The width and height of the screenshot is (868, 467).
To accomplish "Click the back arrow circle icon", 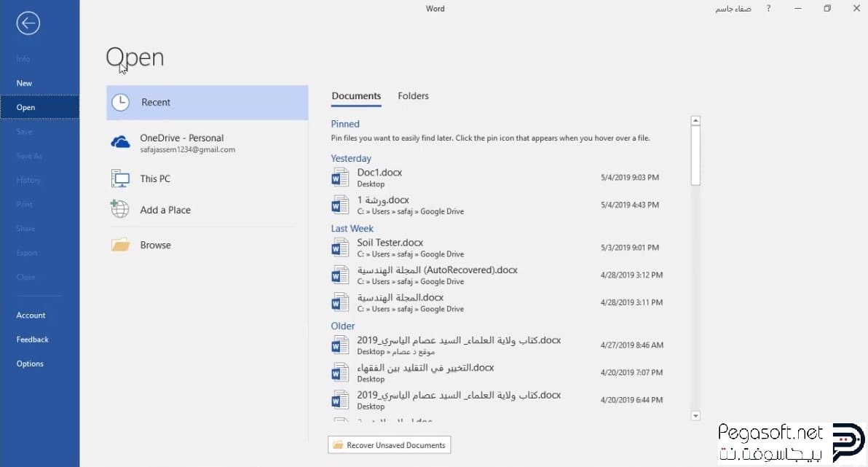I will (28, 23).
